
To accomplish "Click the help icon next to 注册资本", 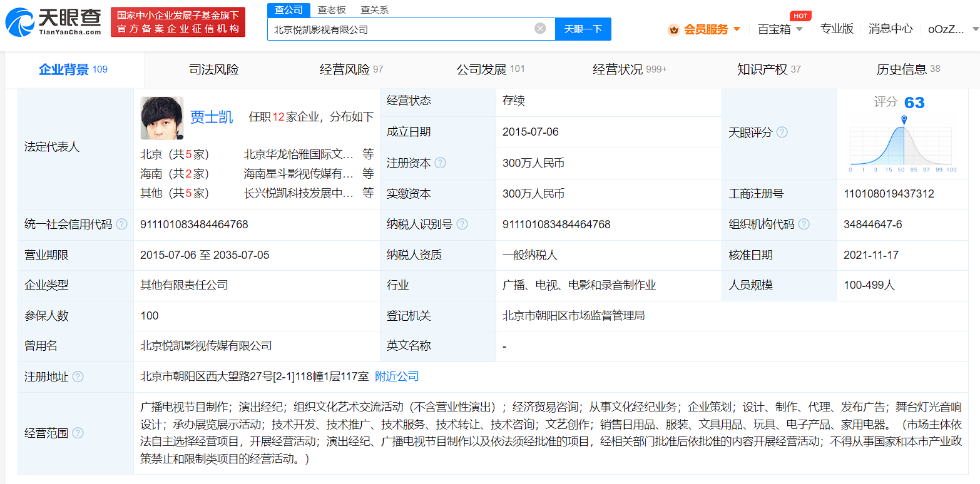I will coord(441,163).
